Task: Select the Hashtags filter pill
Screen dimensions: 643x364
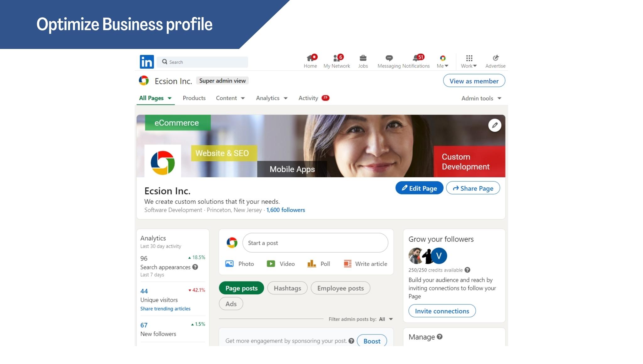Action: (287, 288)
